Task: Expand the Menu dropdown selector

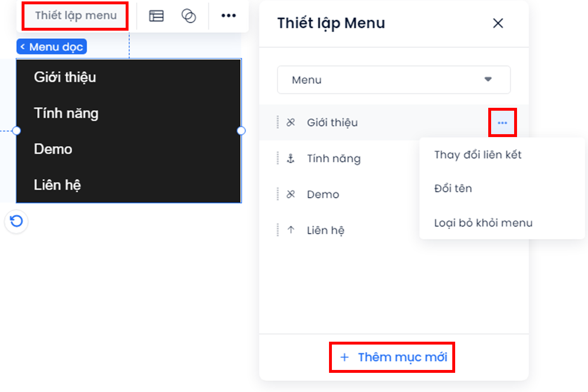Action: click(x=394, y=80)
